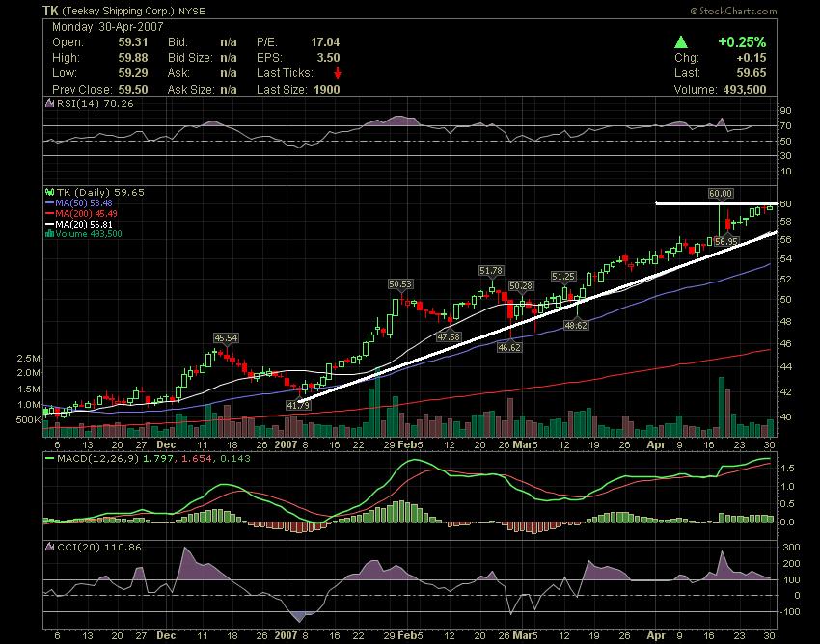Click the 2.5M volume axis label
The width and height of the screenshot is (820, 644).
[x=29, y=358]
